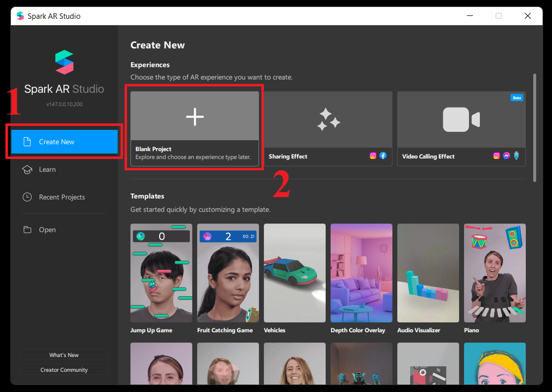Click the Spark AR icon in title bar
Image resolution: width=552 pixels, height=392 pixels.
pyautogui.click(x=20, y=16)
